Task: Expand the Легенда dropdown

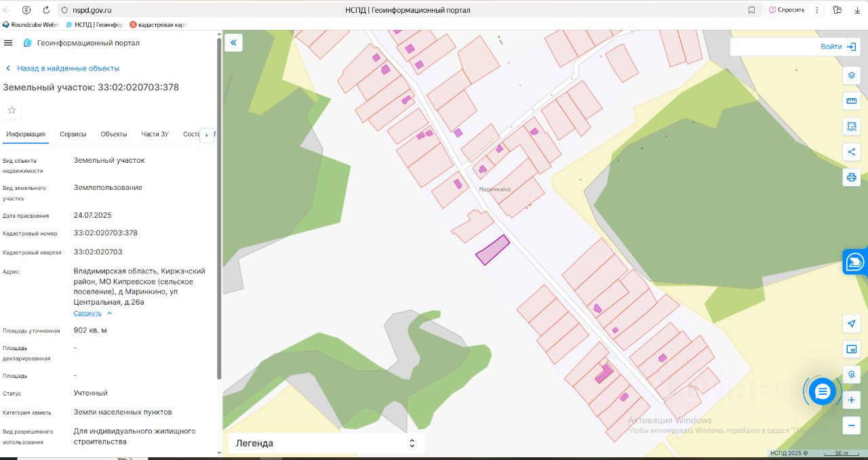Action: tap(326, 443)
